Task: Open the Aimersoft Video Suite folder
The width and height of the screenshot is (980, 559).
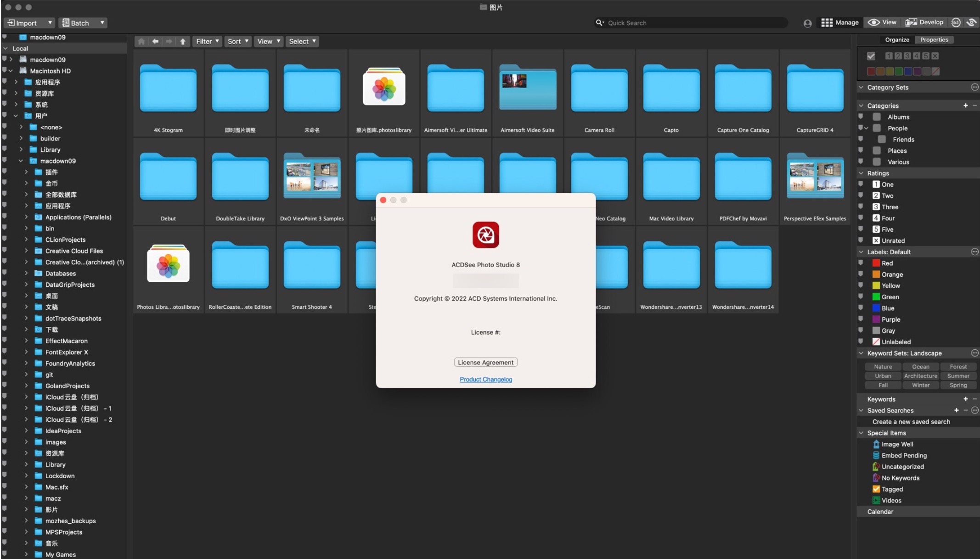Action: coord(527,93)
